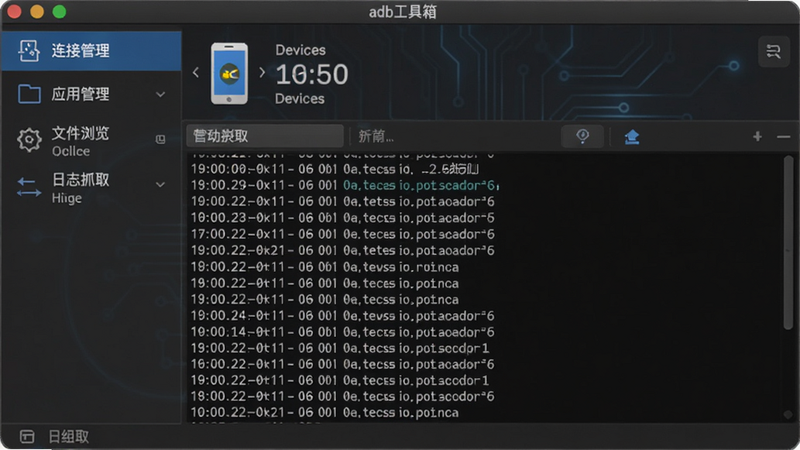800x450 pixels.
Task: Select the highlighted green log line
Action: tap(345, 185)
